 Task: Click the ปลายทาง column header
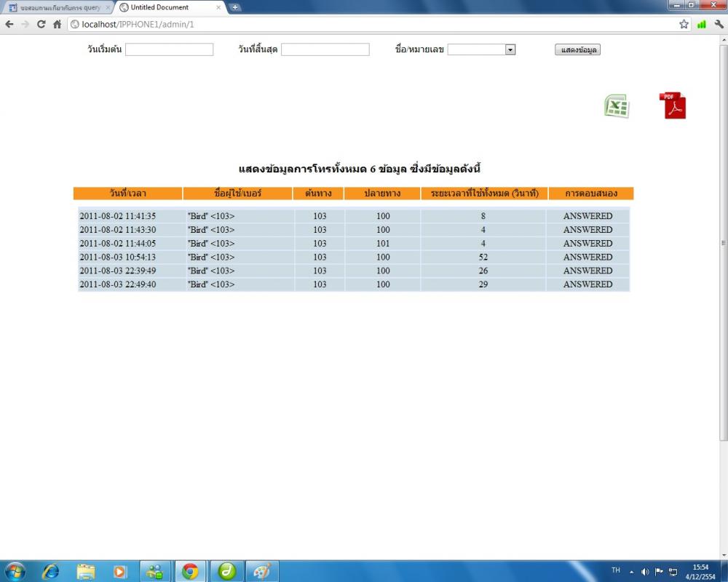coord(383,193)
